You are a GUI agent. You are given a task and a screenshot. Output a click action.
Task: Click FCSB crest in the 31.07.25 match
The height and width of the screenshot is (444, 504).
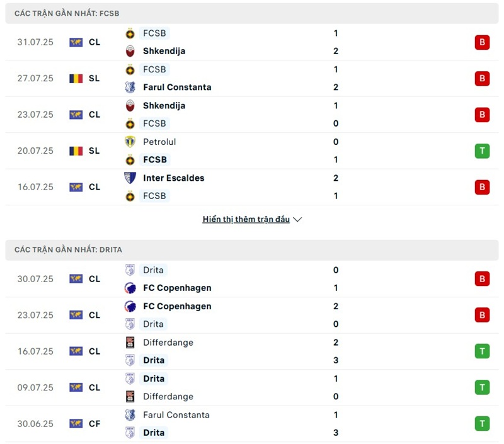(130, 33)
